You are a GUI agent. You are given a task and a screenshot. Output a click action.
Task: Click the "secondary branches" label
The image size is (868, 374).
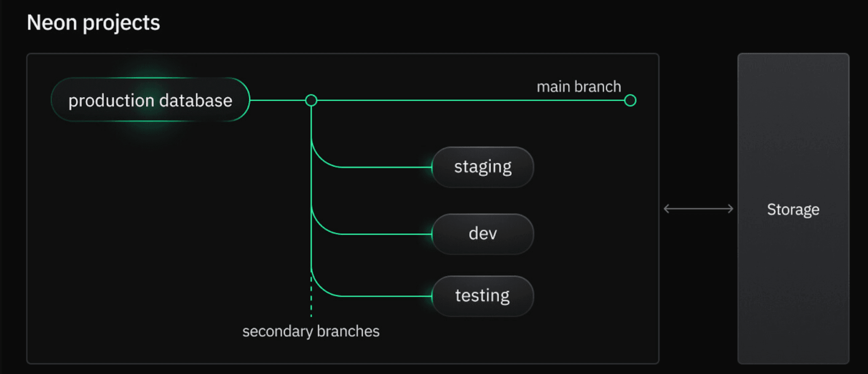pyautogui.click(x=311, y=331)
